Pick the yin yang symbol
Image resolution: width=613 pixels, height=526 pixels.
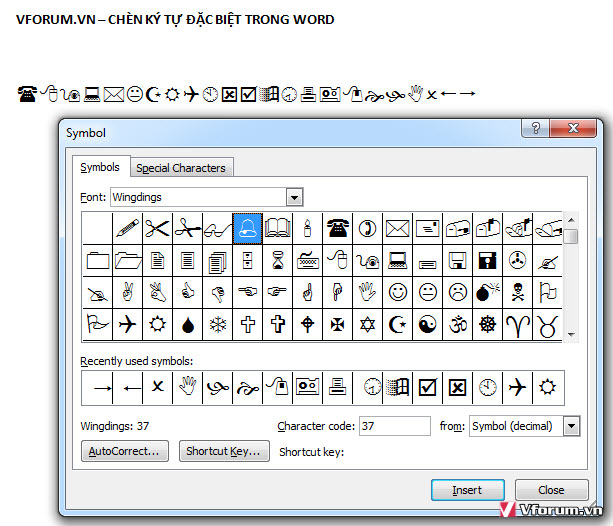tap(427, 324)
